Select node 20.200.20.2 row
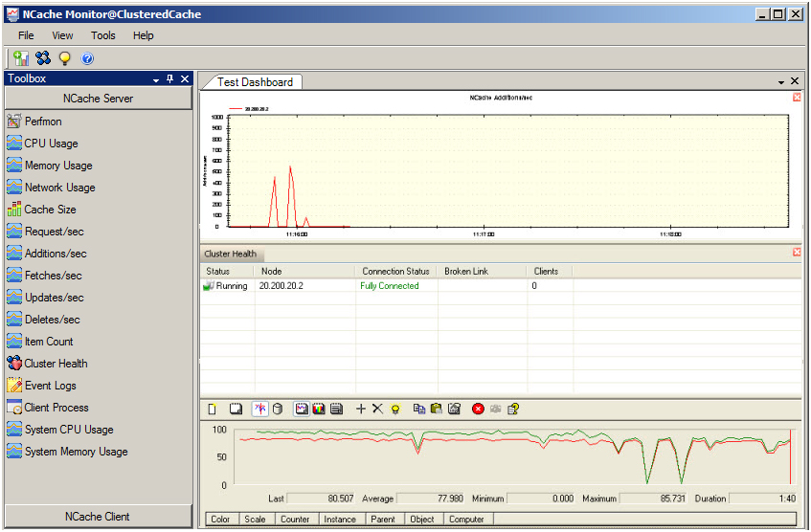This screenshot has height=532, width=811. pos(501,286)
